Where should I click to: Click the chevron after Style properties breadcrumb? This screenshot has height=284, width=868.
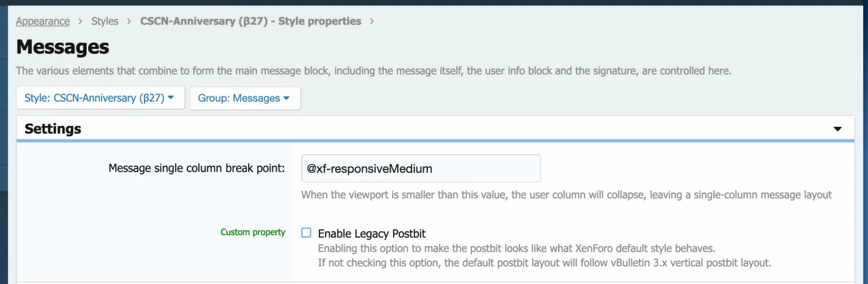tap(372, 21)
